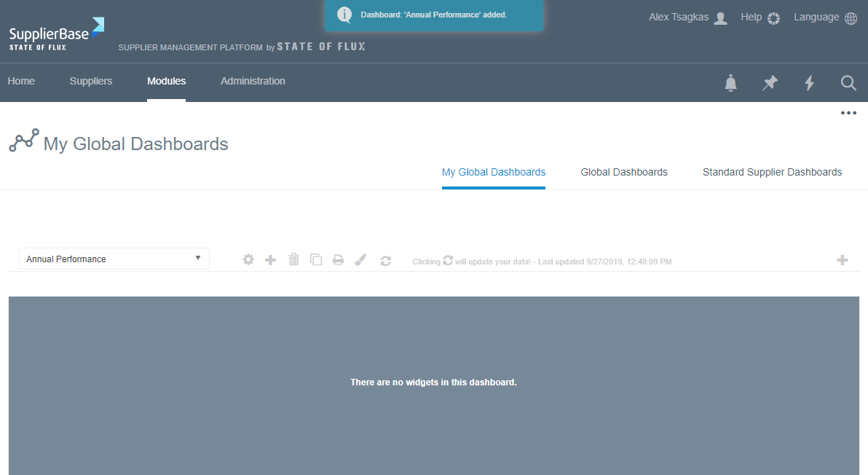The height and width of the screenshot is (475, 868).
Task: Copy dashboard with the duplicate icon
Action: click(316, 259)
